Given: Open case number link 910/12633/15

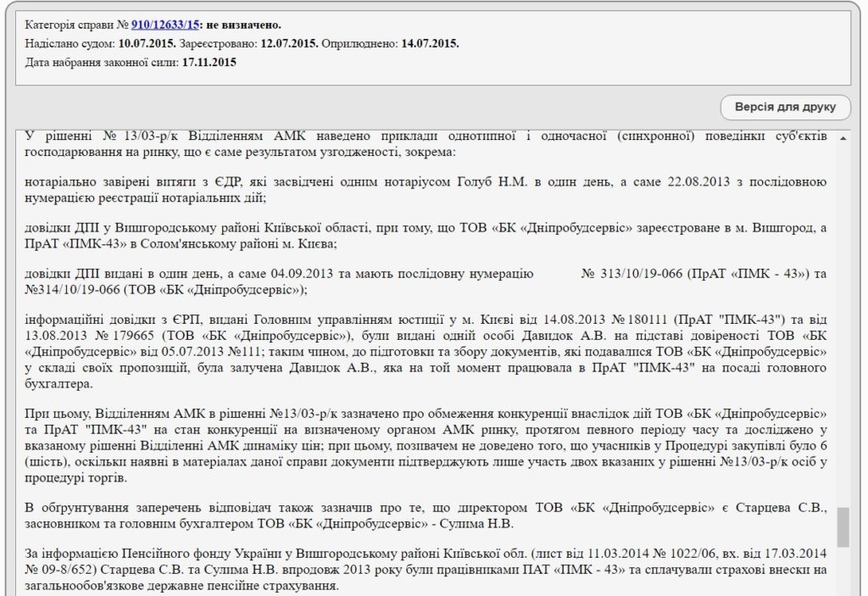Looking at the screenshot, I should (x=164, y=25).
